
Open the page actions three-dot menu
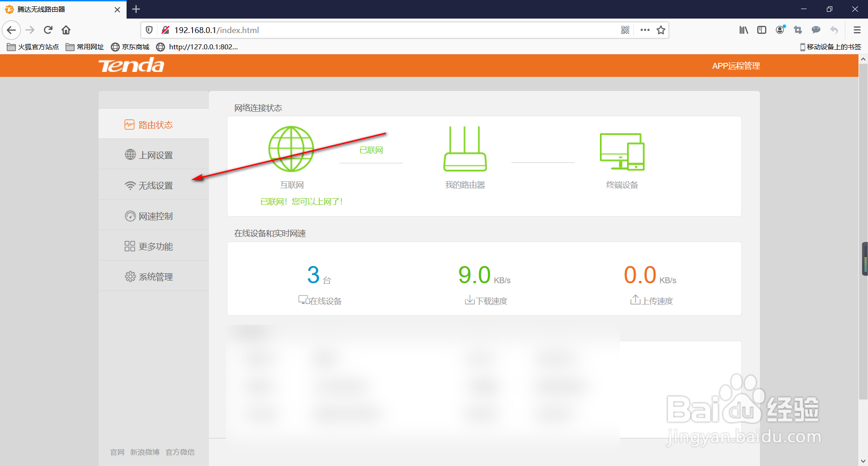click(x=645, y=30)
